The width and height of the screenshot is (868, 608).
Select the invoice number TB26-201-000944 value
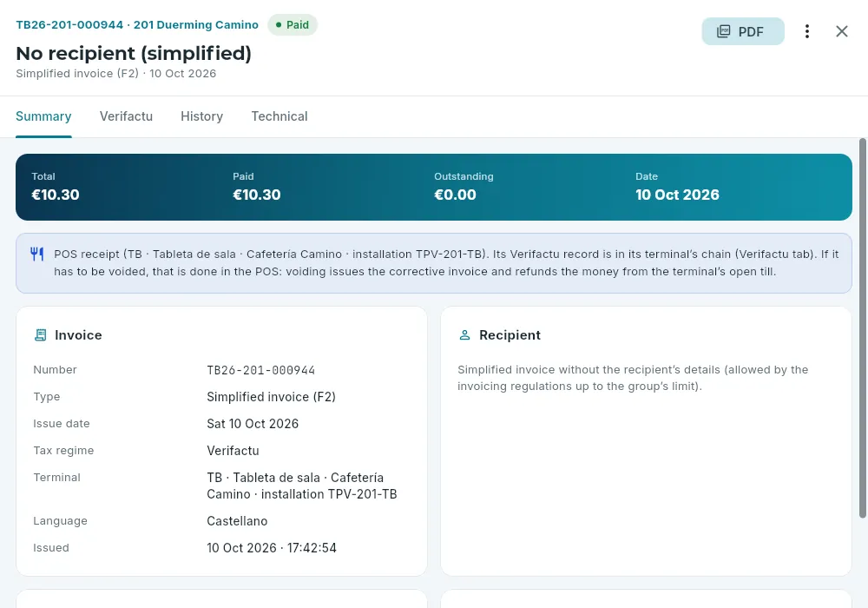260,370
